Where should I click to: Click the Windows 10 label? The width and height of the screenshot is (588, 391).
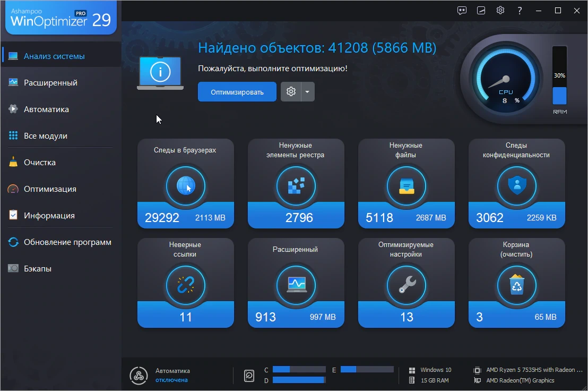tap(436, 370)
